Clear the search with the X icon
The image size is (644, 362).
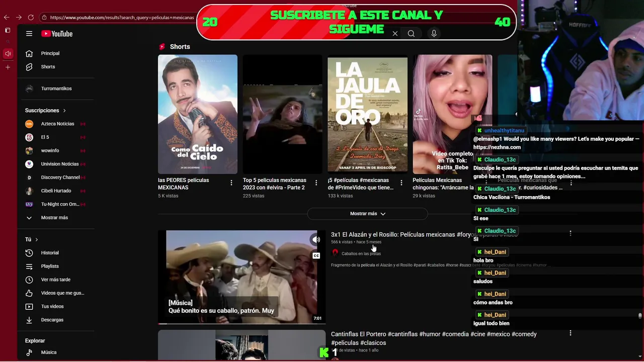[395, 34]
